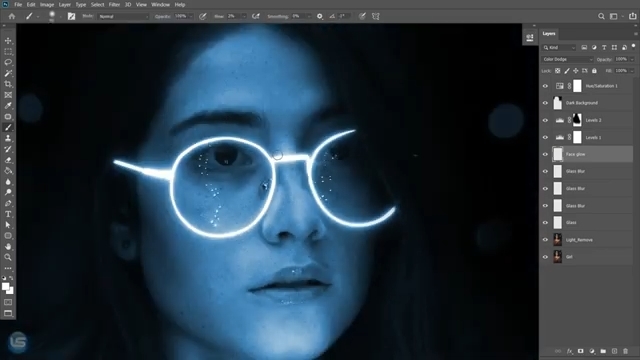Select the Eyedropper tool
This screenshot has width=640, height=360.
[x=8, y=106]
